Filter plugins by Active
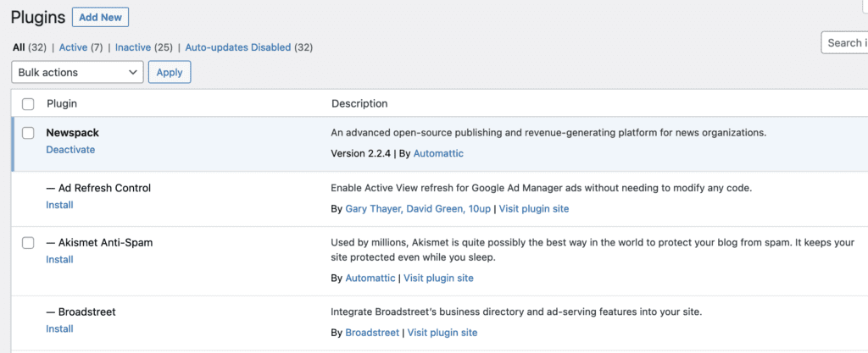 tap(73, 47)
